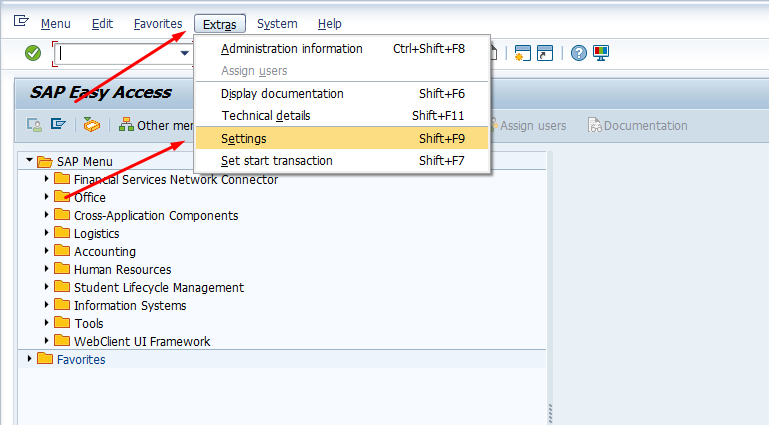769x425 pixels.
Task: Expand the Human Resources node
Action: (47, 268)
